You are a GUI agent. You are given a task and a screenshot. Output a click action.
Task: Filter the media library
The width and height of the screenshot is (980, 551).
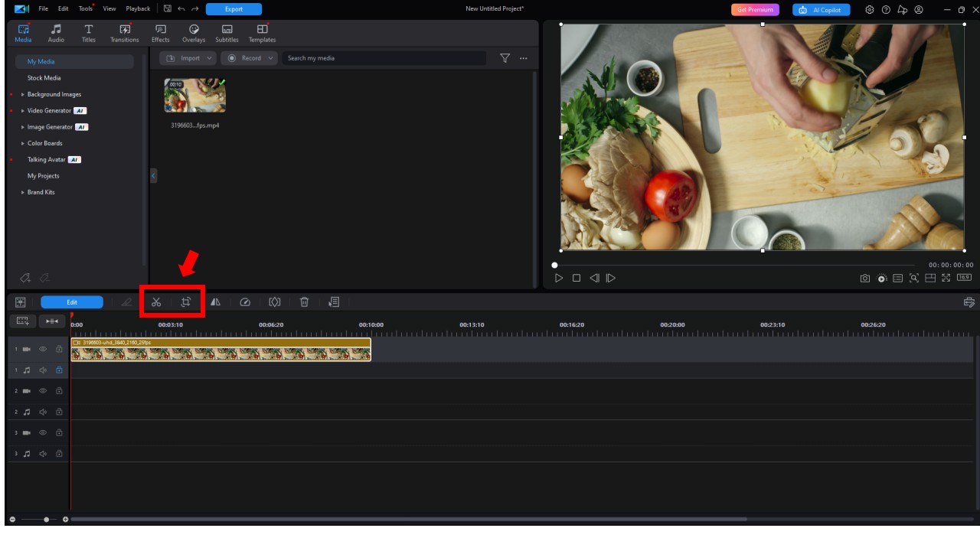(x=505, y=58)
